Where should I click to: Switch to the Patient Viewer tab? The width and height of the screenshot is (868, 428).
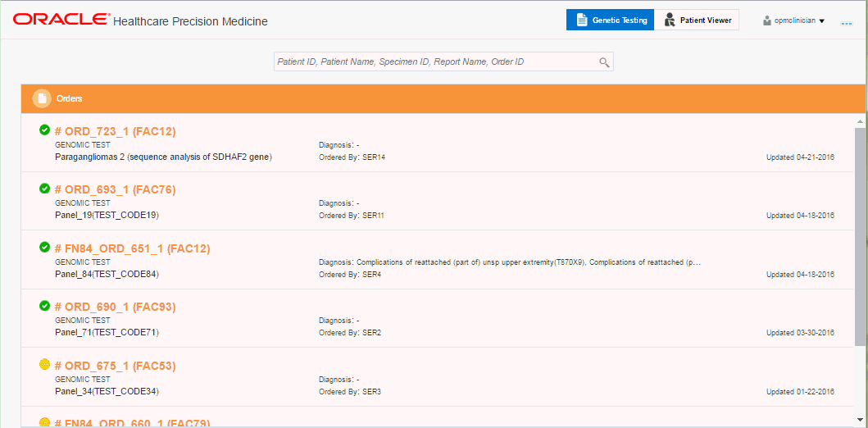point(697,20)
